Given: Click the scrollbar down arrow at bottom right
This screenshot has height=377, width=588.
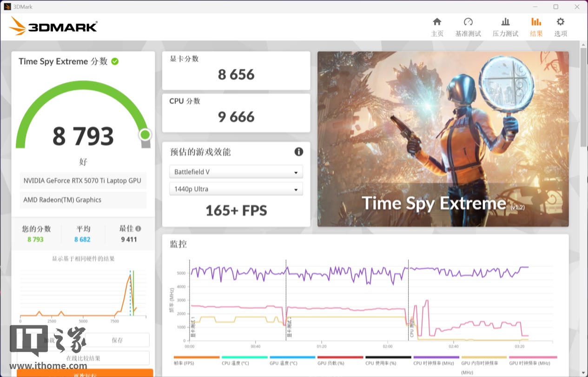Looking at the screenshot, I should tap(583, 372).
